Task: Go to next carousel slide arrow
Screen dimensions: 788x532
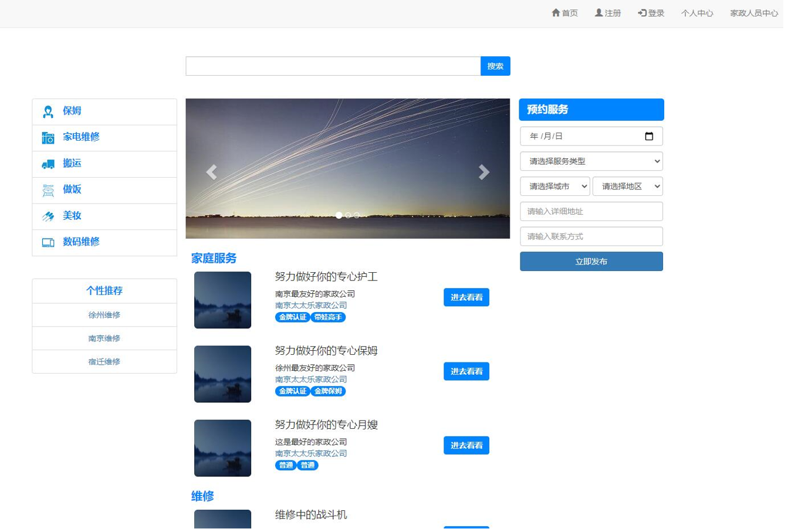Action: (486, 172)
